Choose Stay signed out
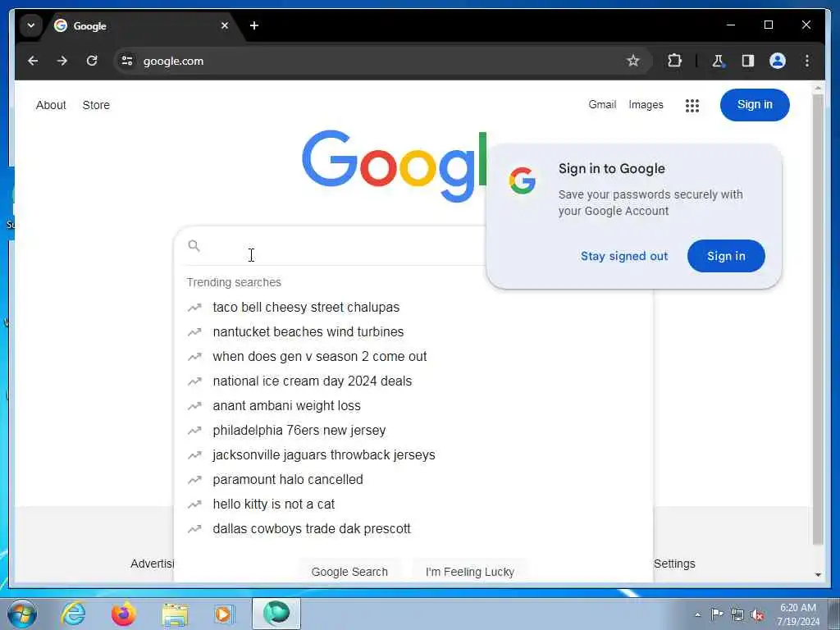The height and width of the screenshot is (630, 840). [624, 256]
